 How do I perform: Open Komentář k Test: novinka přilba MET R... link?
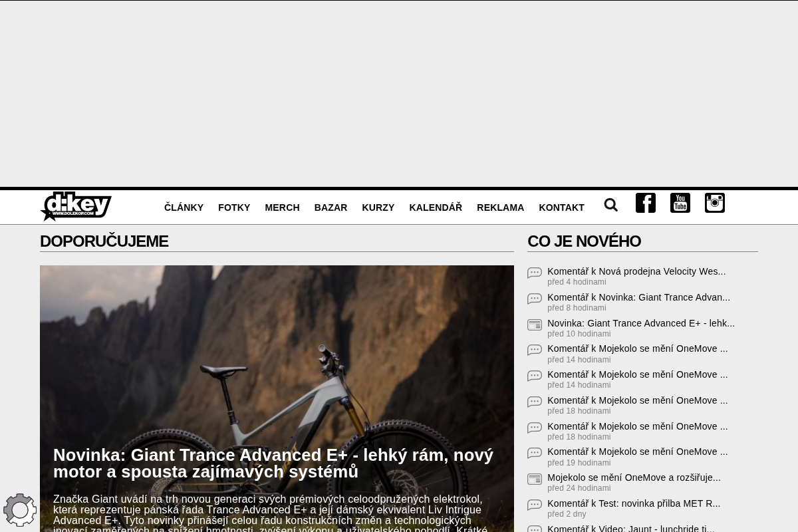(634, 503)
